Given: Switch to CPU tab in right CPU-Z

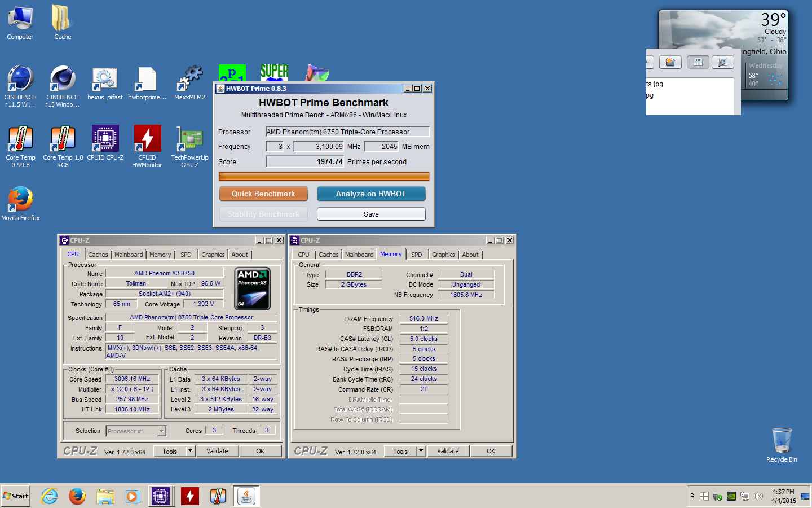Looking at the screenshot, I should [x=303, y=255].
